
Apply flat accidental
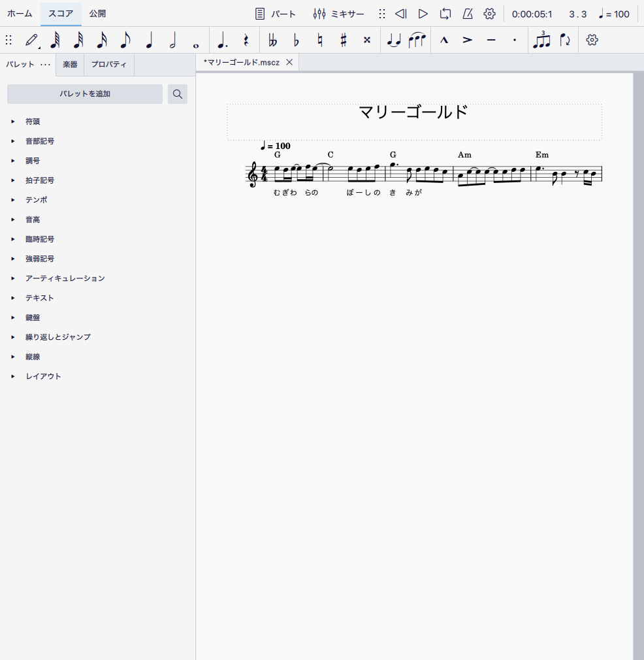point(296,40)
